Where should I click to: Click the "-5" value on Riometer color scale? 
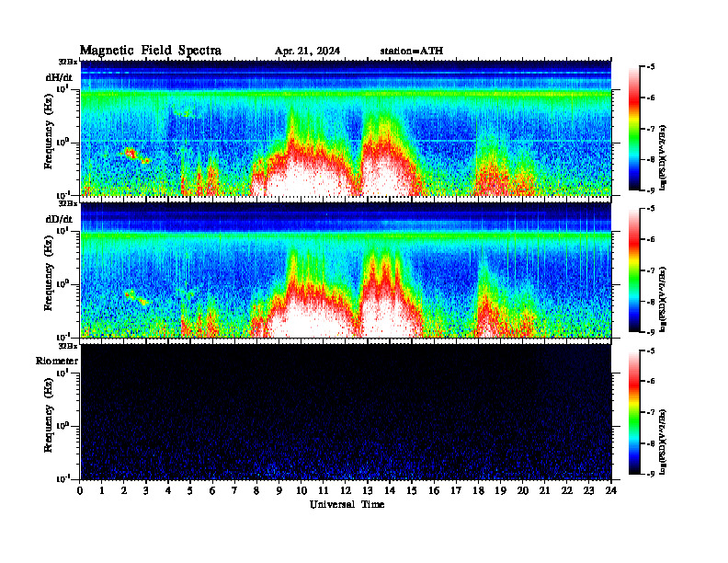pos(651,350)
